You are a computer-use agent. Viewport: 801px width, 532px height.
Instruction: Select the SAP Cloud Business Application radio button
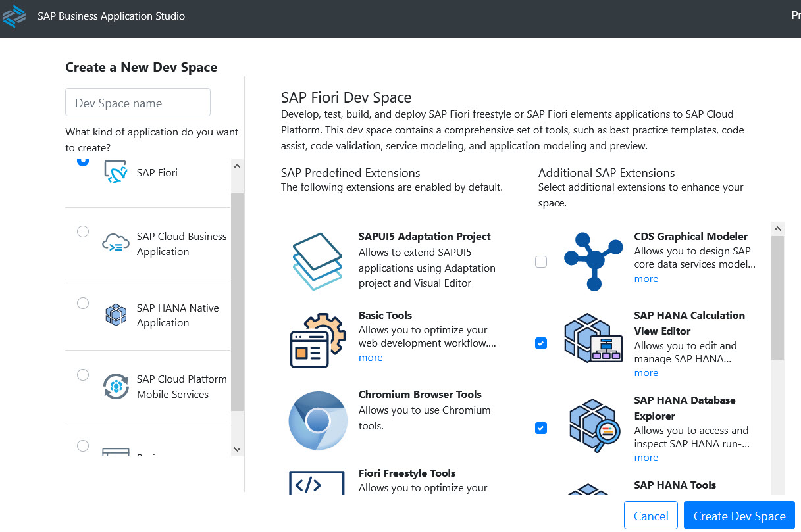(x=83, y=231)
